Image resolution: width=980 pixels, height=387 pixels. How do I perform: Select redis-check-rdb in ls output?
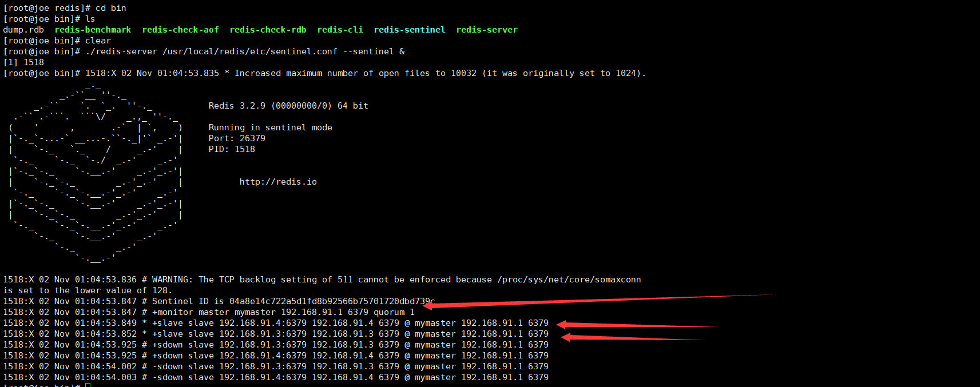268,30
